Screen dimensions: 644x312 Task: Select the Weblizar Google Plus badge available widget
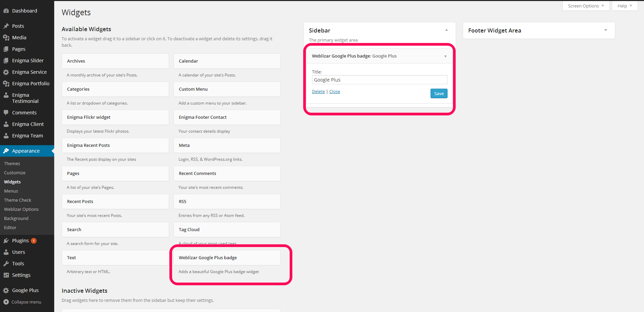pyautogui.click(x=227, y=258)
